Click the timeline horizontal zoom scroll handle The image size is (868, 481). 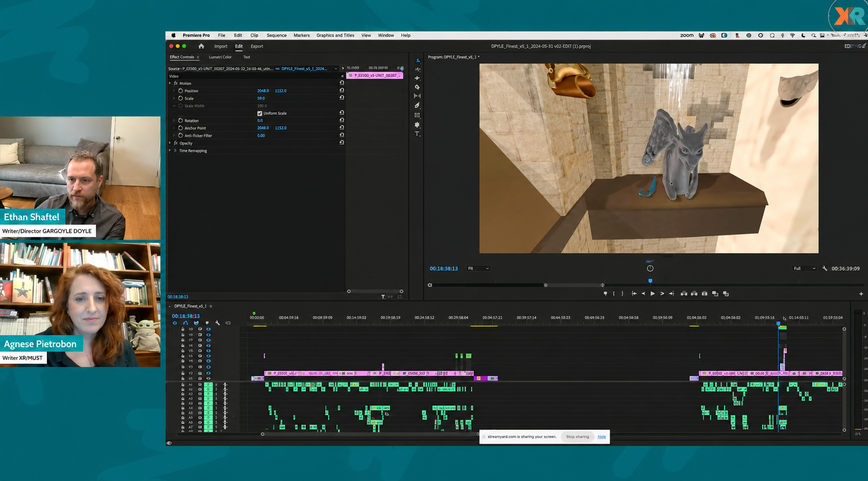[262, 434]
